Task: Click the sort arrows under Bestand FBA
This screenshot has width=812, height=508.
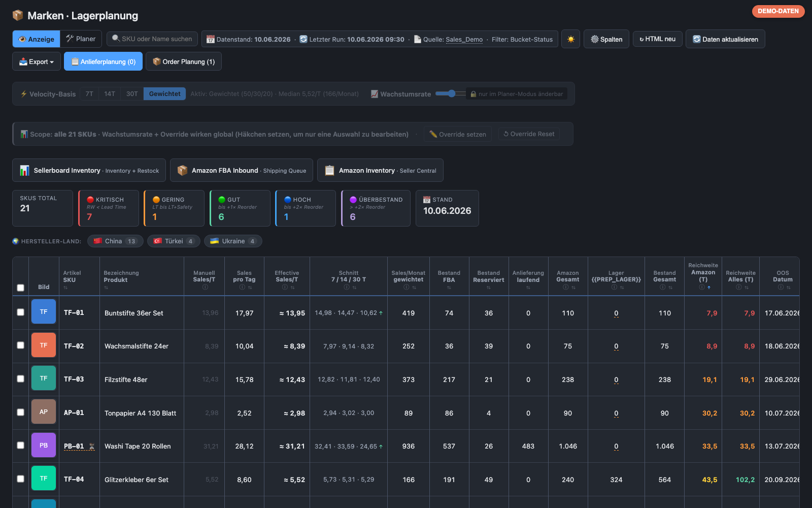Action: 449,288
